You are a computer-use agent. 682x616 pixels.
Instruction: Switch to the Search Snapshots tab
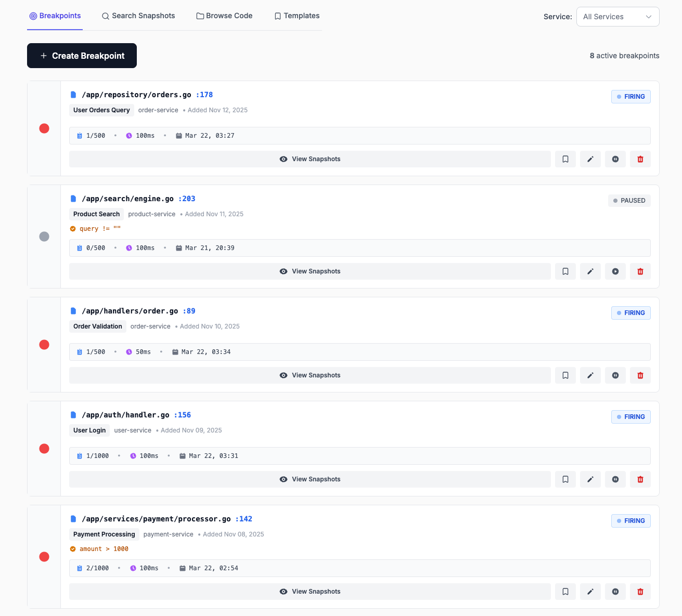coord(138,16)
